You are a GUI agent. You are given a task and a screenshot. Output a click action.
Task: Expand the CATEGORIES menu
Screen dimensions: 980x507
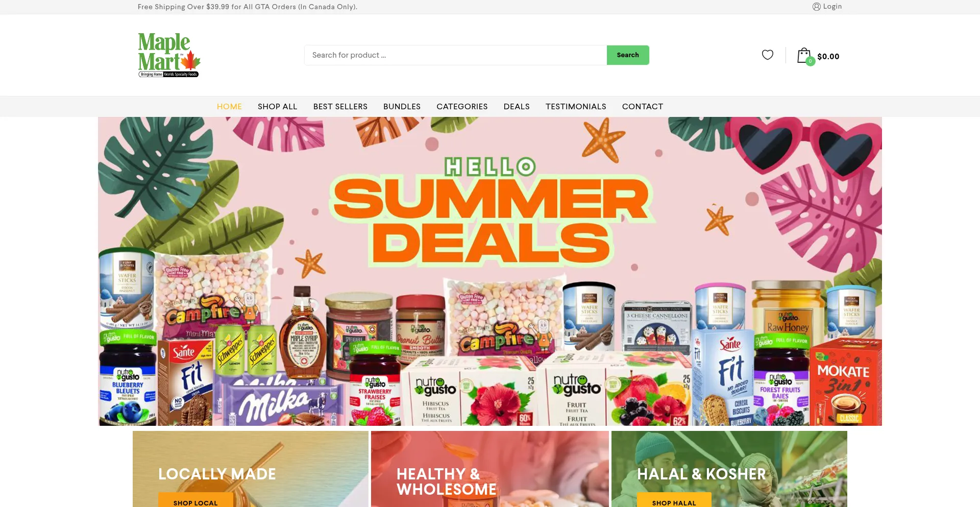[x=462, y=107]
